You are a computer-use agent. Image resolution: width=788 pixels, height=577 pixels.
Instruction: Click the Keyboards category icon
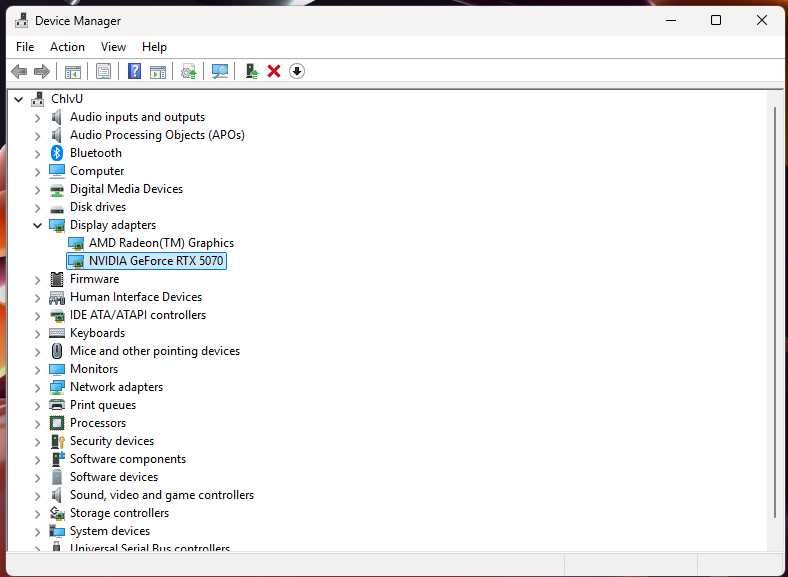57,333
